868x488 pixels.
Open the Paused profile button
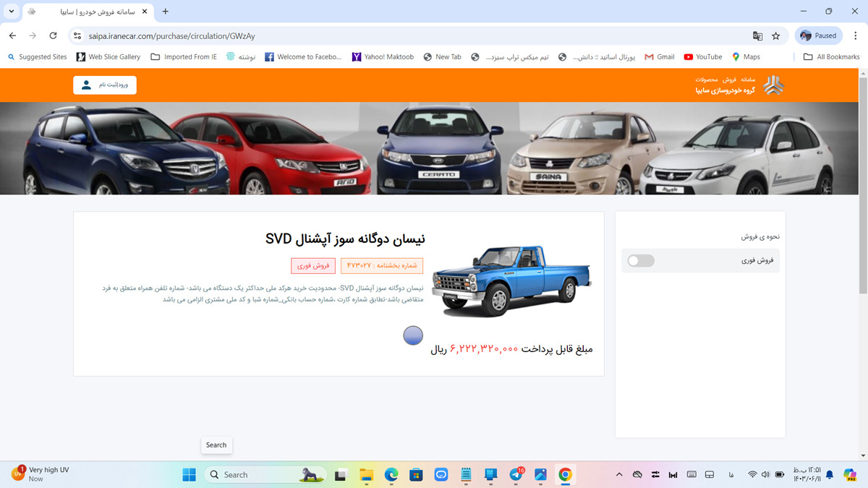tap(818, 35)
